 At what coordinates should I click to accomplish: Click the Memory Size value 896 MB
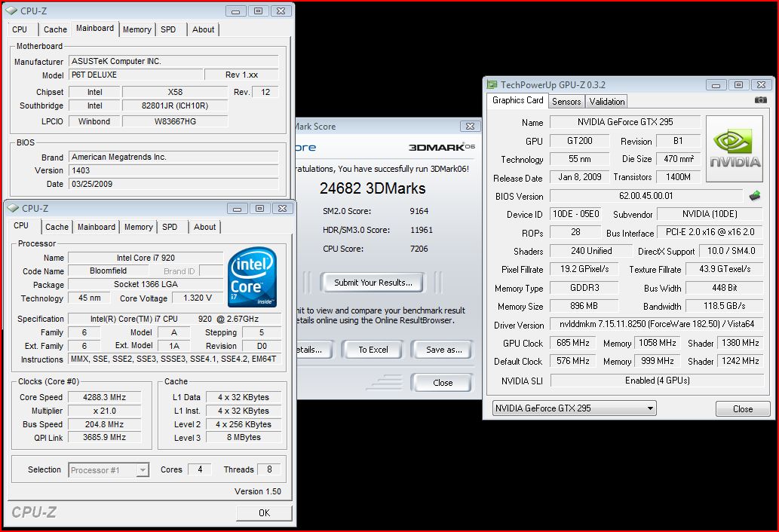[584, 306]
